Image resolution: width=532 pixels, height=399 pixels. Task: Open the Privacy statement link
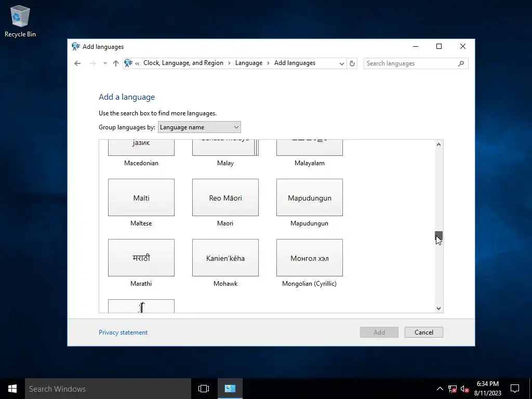point(123,332)
